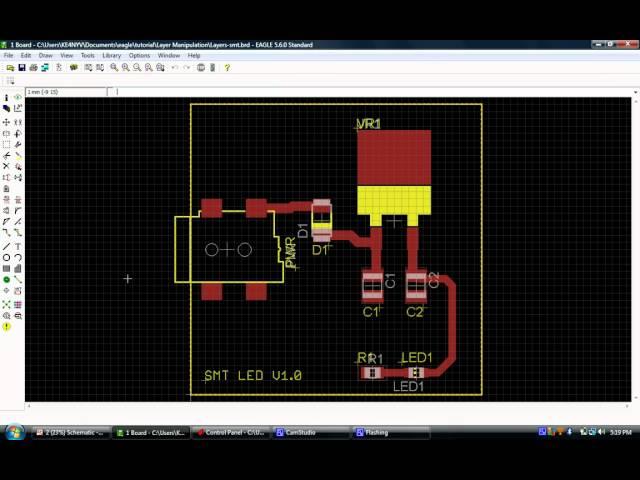Select the Copy tool

tap(18, 122)
